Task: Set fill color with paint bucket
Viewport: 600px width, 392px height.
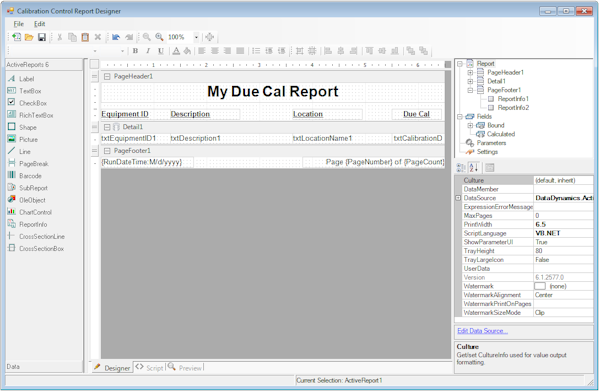Action: coord(187,51)
